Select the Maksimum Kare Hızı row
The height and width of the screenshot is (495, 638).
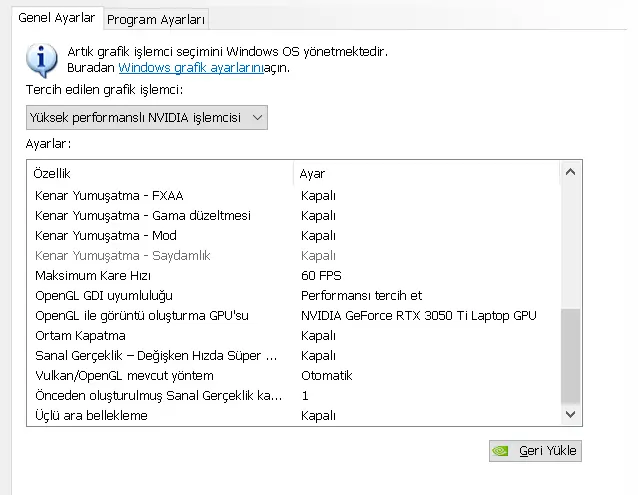[x=294, y=276]
